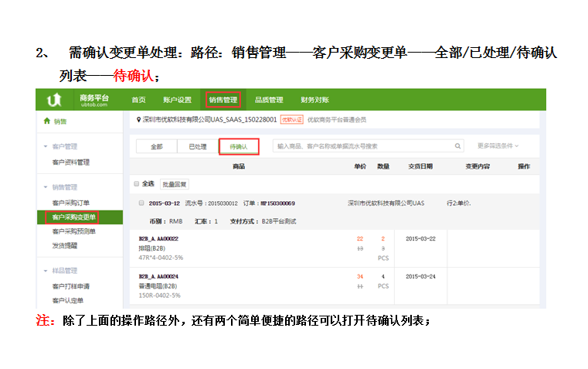Open the 品质管理 top menu

(x=269, y=100)
